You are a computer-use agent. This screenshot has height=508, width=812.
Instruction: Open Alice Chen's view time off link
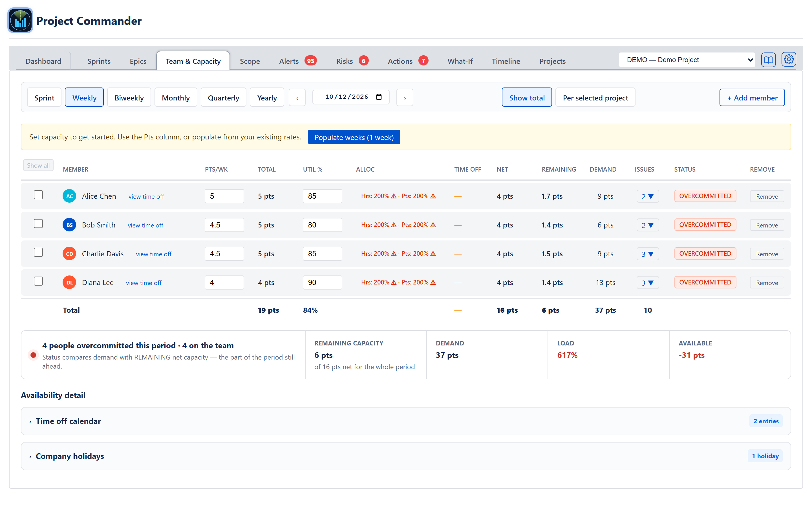(x=146, y=196)
